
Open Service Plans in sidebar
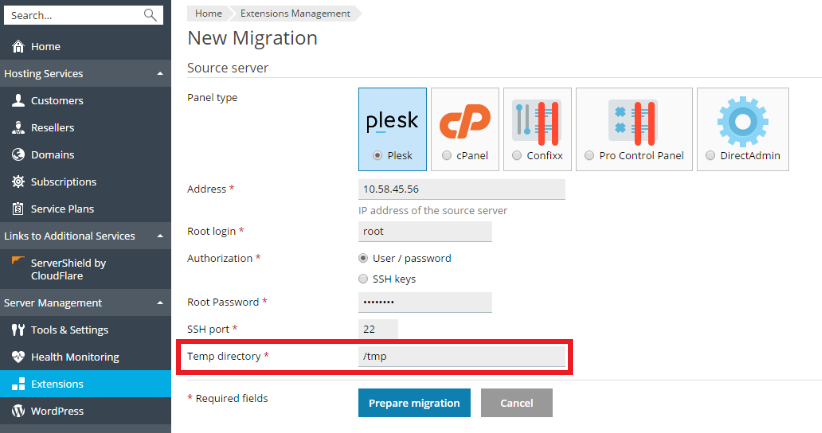click(62, 209)
